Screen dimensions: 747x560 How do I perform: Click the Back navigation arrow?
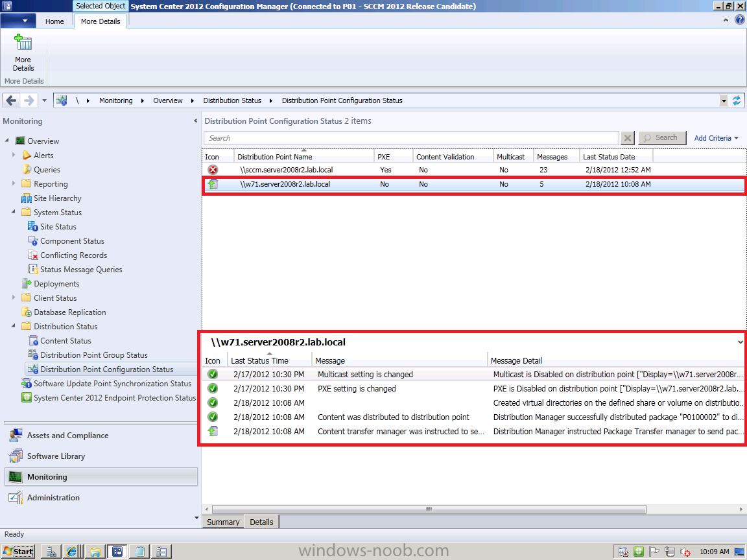(x=12, y=100)
